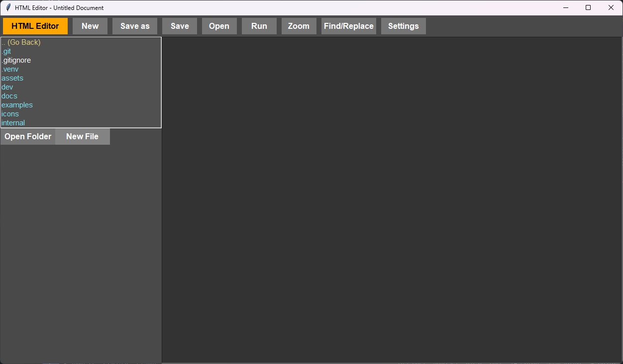The width and height of the screenshot is (623, 364).
Task: Open the docs folder
Action: point(9,96)
